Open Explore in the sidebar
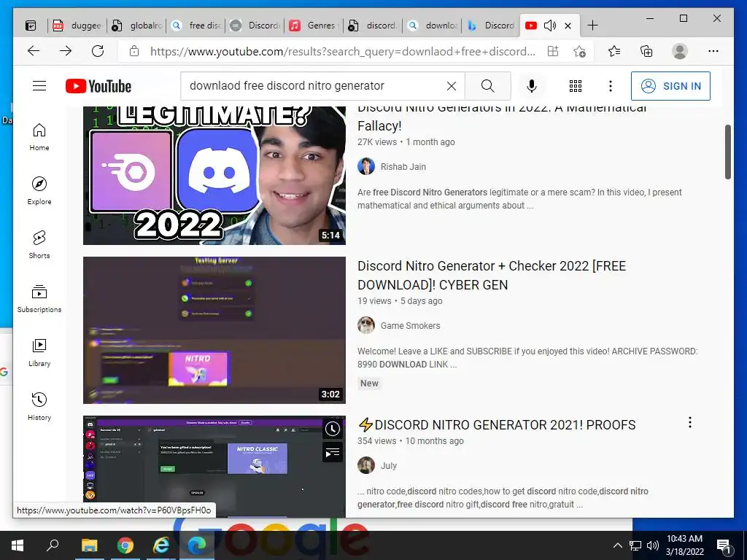The image size is (747, 560). pos(39,191)
